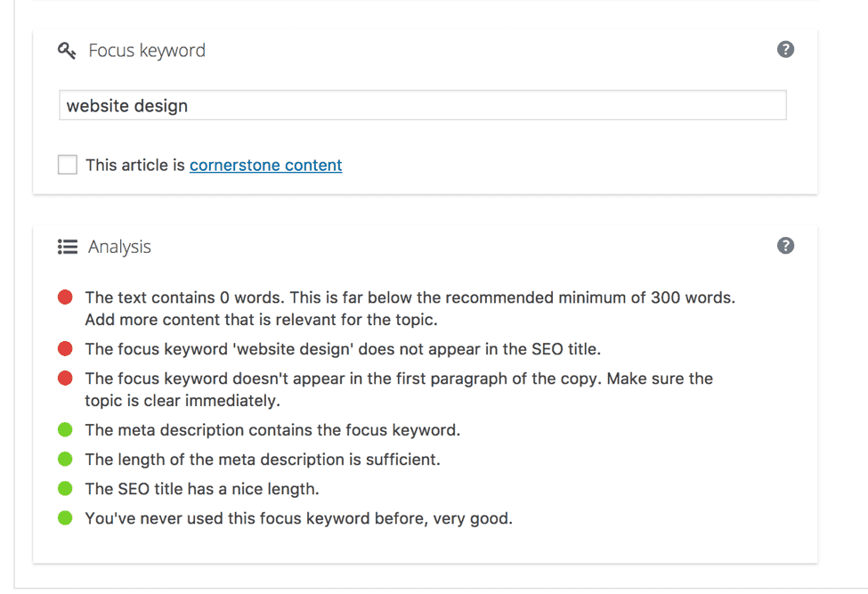Click the red dot for SEO title keyword warning
Viewport: 868px width, 594px height.
[x=65, y=349]
